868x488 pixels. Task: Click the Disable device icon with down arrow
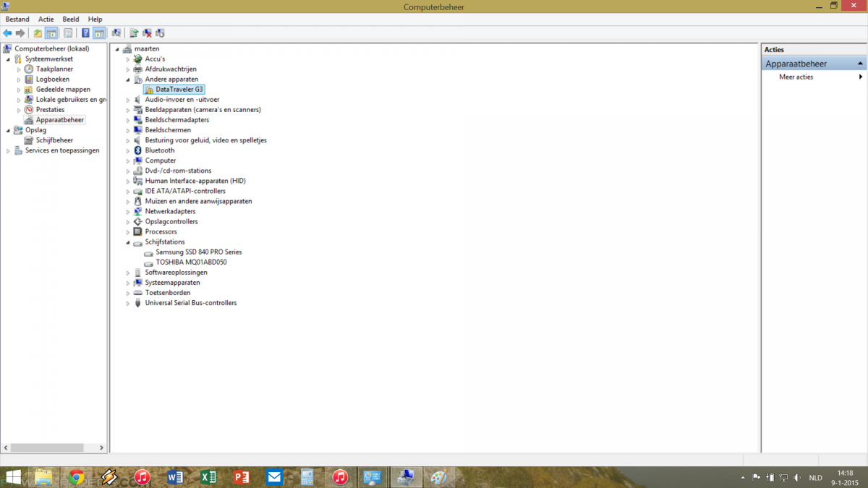(160, 33)
